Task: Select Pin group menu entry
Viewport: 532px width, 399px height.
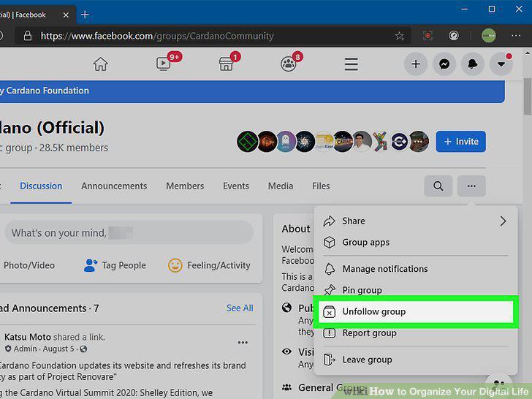Action: click(416, 290)
